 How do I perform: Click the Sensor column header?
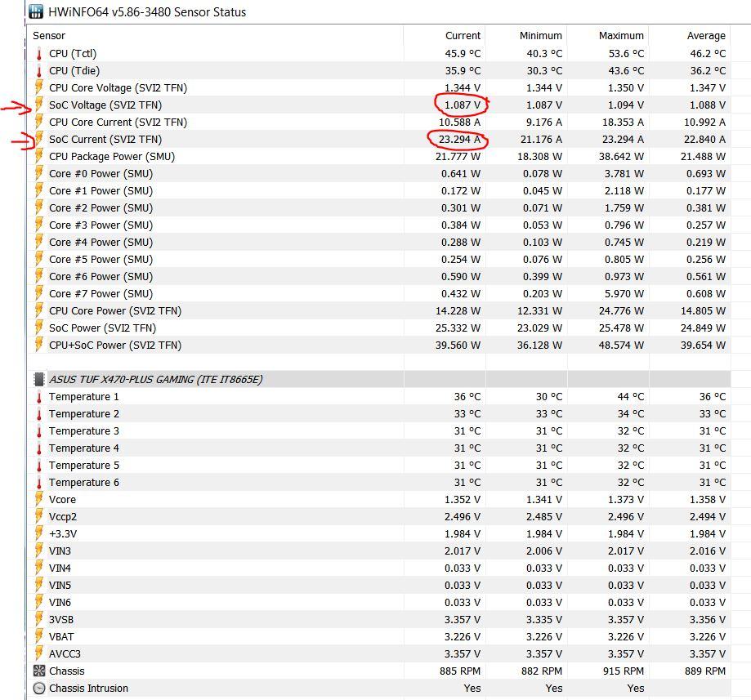click(49, 35)
